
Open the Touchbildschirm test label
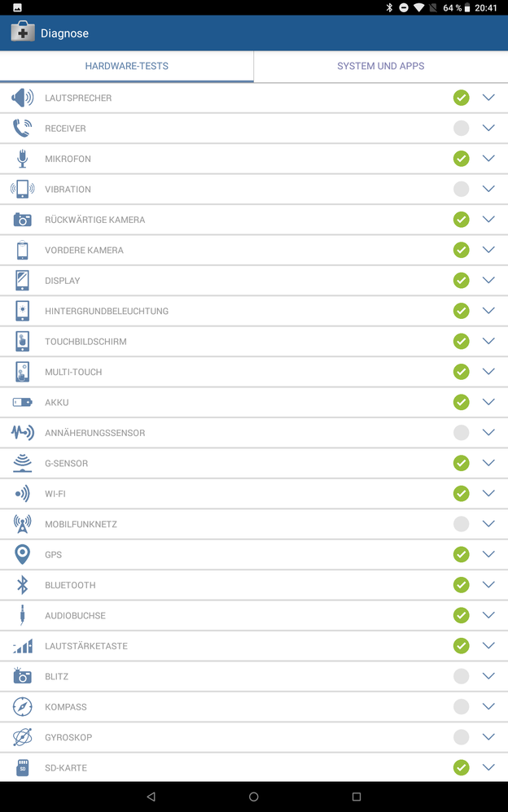pos(85,342)
